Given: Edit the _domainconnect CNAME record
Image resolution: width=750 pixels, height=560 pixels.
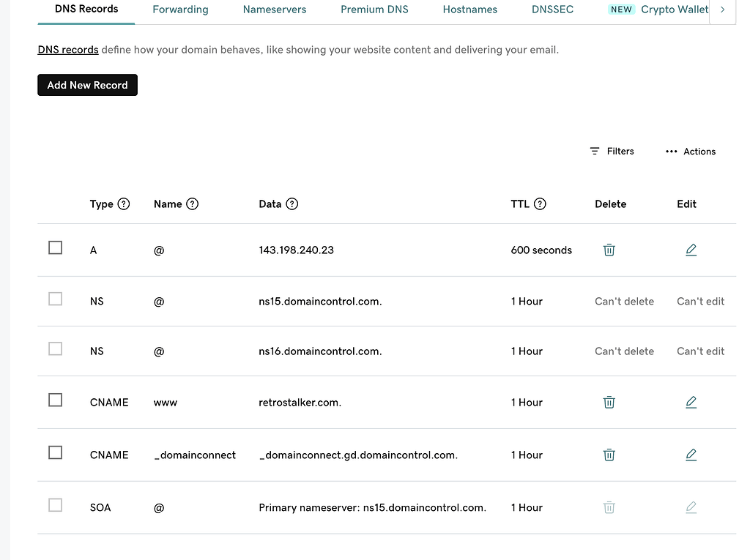Looking at the screenshot, I should click(691, 455).
